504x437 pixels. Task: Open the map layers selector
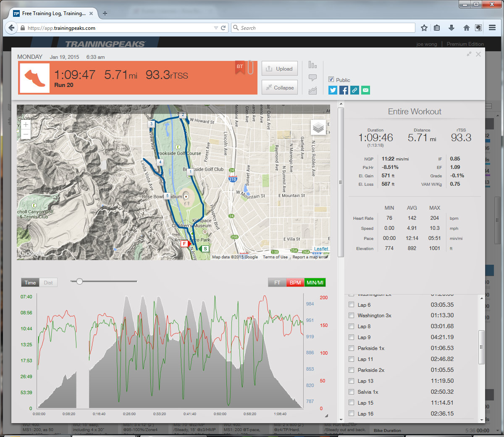pos(318,127)
